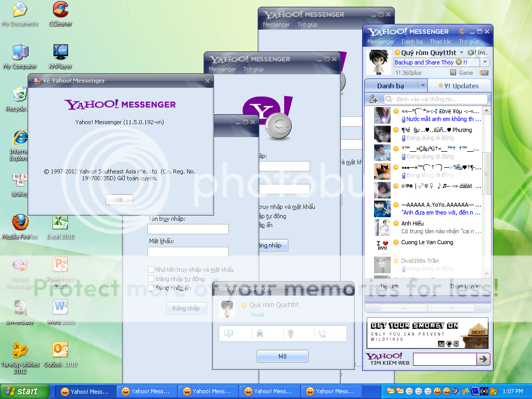This screenshot has width=532, height=399.
Task: Select contact Anh Hiếu
Action: click(428, 228)
